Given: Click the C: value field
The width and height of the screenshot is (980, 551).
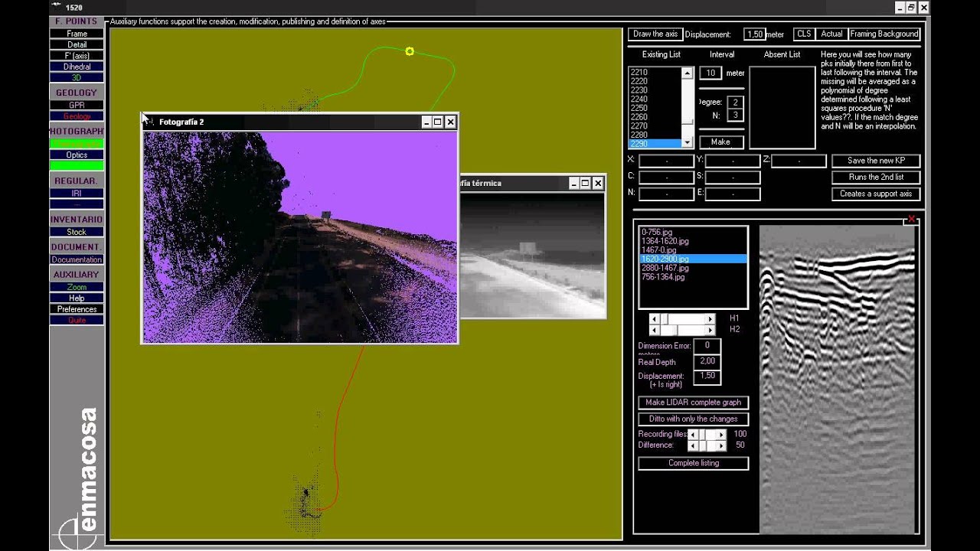Looking at the screenshot, I should [x=666, y=177].
